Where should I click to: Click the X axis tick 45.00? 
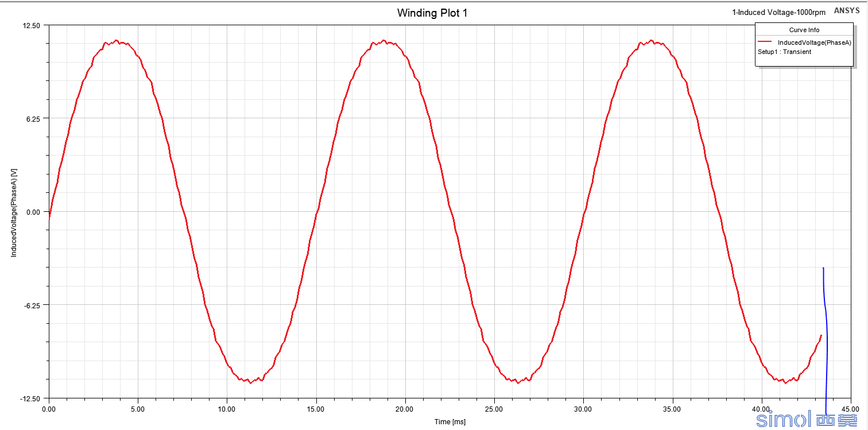[850, 409]
